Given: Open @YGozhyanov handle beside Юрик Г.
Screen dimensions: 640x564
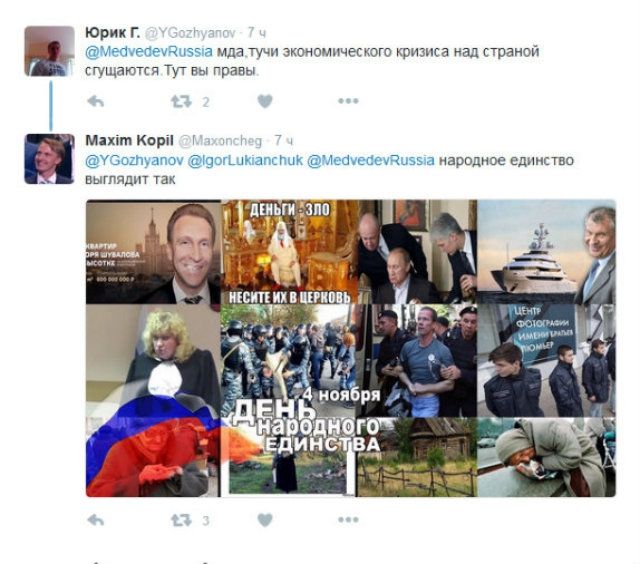Looking at the screenshot, I should (190, 33).
